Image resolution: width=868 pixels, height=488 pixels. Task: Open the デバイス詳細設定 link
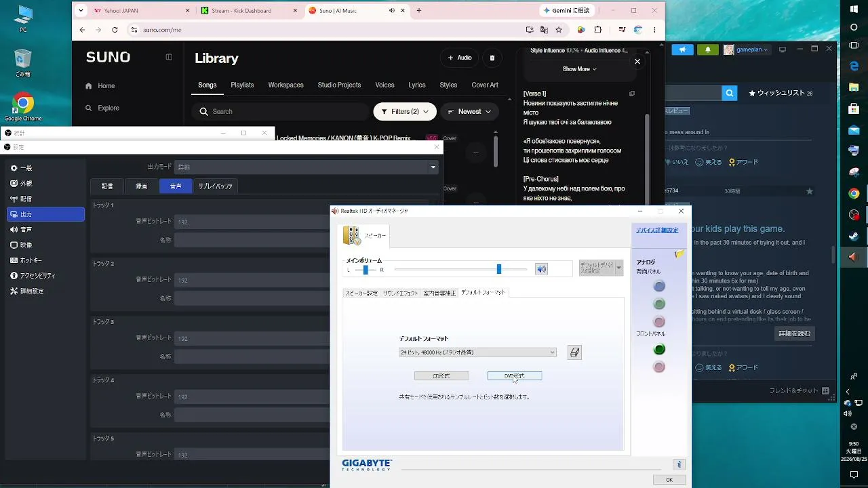coord(657,230)
